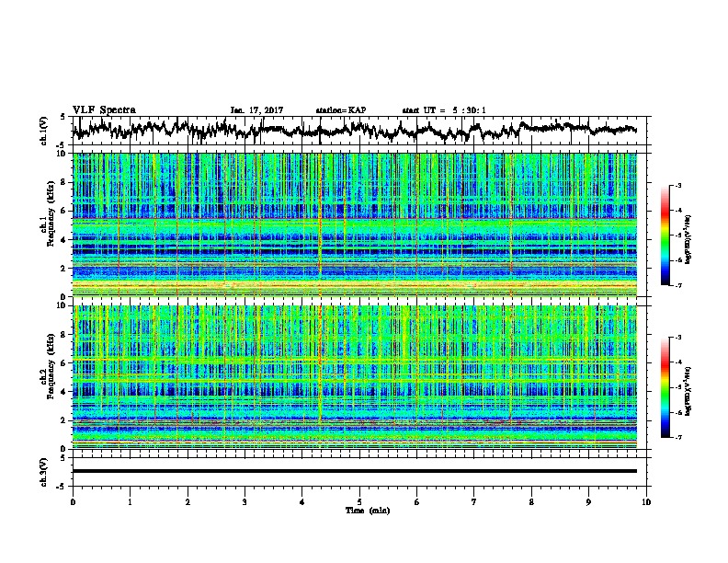Screen dimensions: 728x563
Task: Click the time axis tick label '9'
Action: click(x=588, y=502)
